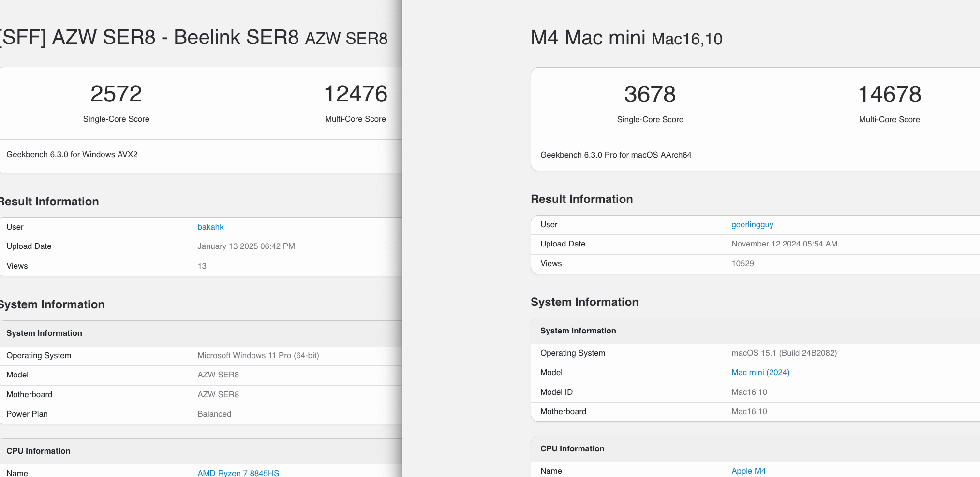Image resolution: width=980 pixels, height=477 pixels.
Task: Click the Motherboard value AZW SER8
Action: tap(218, 394)
